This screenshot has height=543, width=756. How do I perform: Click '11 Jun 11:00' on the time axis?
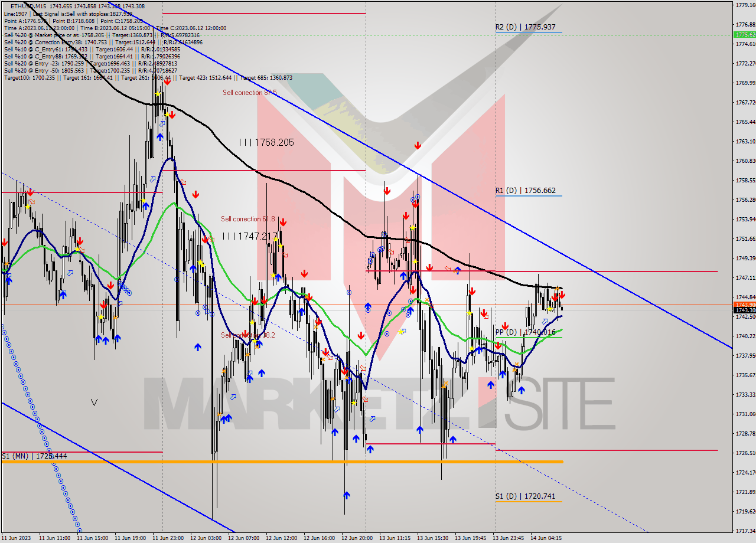(54, 538)
